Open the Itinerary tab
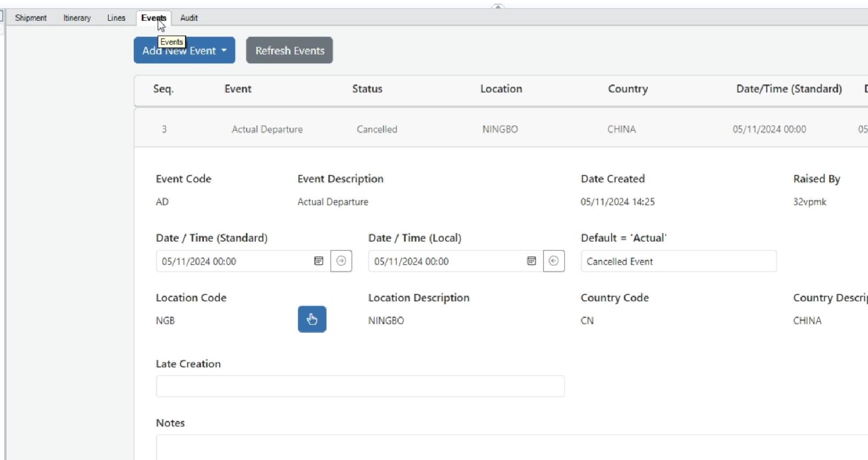This screenshot has width=868, height=460. pos(77,18)
